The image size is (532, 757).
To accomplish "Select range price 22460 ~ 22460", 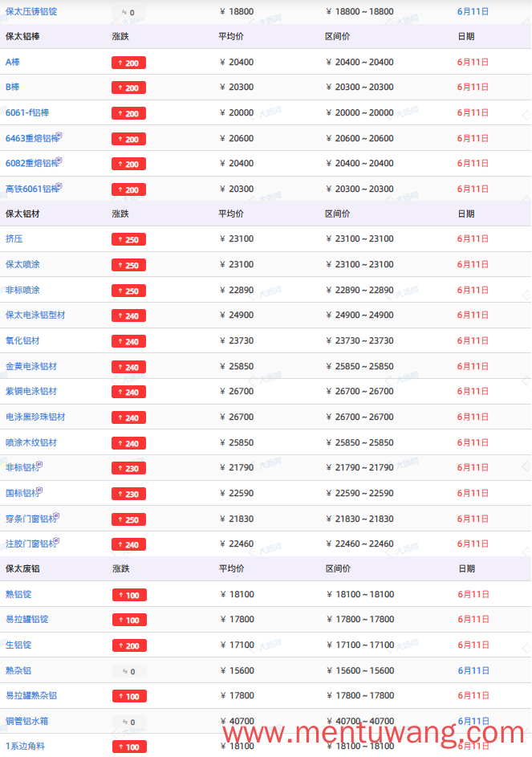I will tap(359, 544).
